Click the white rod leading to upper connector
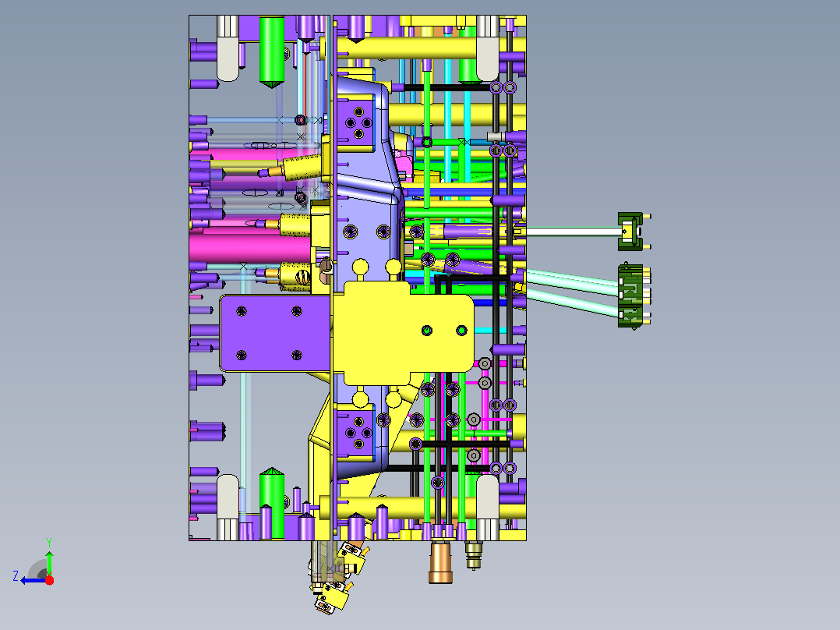The image size is (840, 630). (572, 232)
